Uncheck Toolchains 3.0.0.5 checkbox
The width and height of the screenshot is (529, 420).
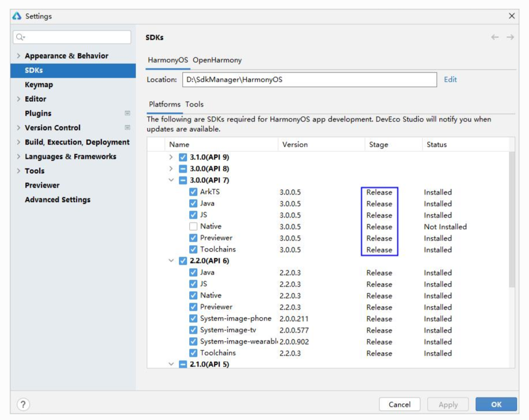point(193,249)
